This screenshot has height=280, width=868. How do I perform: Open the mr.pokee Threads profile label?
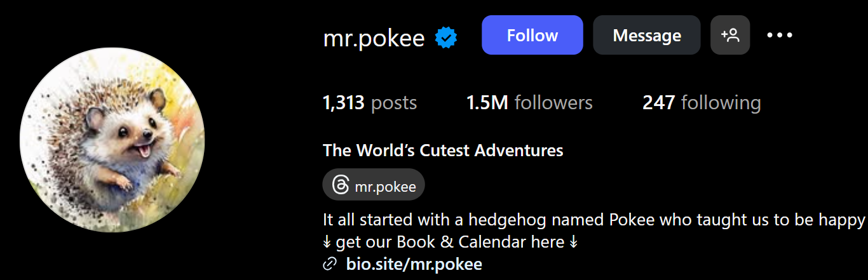pyautogui.click(x=385, y=187)
